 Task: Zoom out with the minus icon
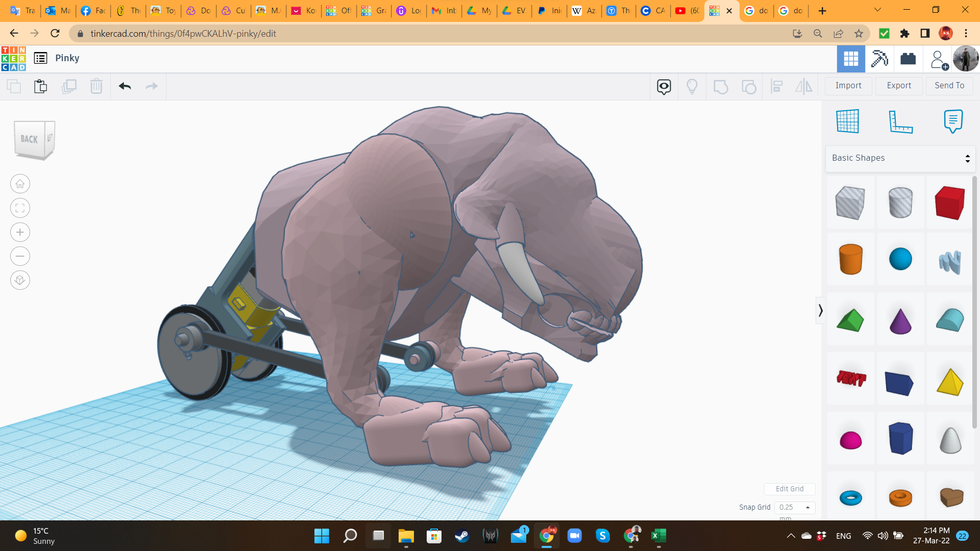coord(20,256)
